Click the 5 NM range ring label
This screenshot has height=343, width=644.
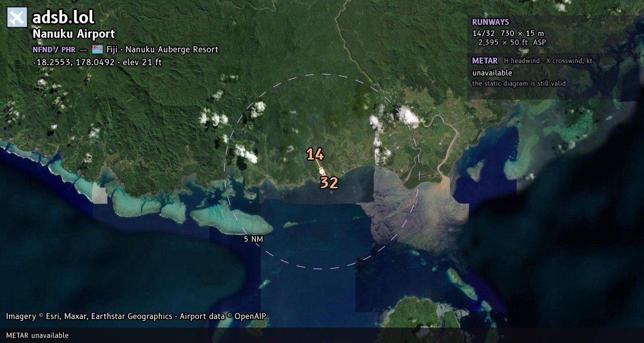coord(253,239)
